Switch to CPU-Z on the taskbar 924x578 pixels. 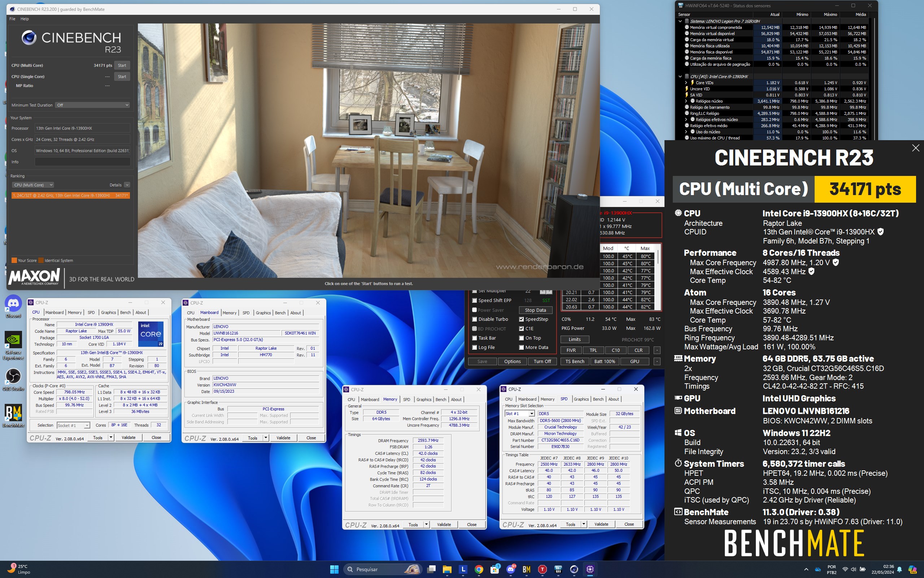[590, 569]
